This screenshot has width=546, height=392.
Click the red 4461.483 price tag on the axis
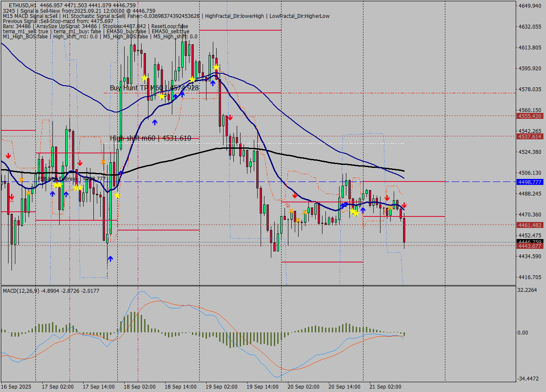(x=530, y=225)
